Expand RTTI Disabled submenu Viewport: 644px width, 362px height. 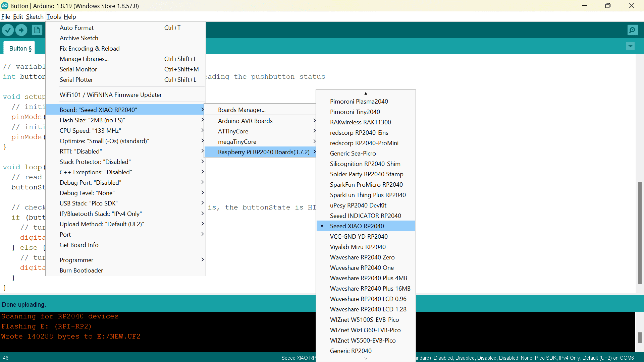125,151
